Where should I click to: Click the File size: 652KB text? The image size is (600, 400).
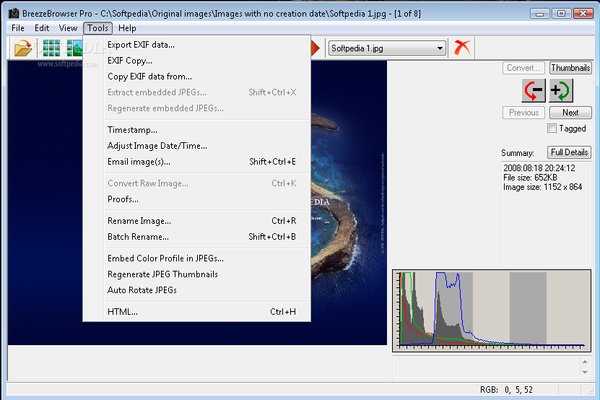pyautogui.click(x=530, y=178)
